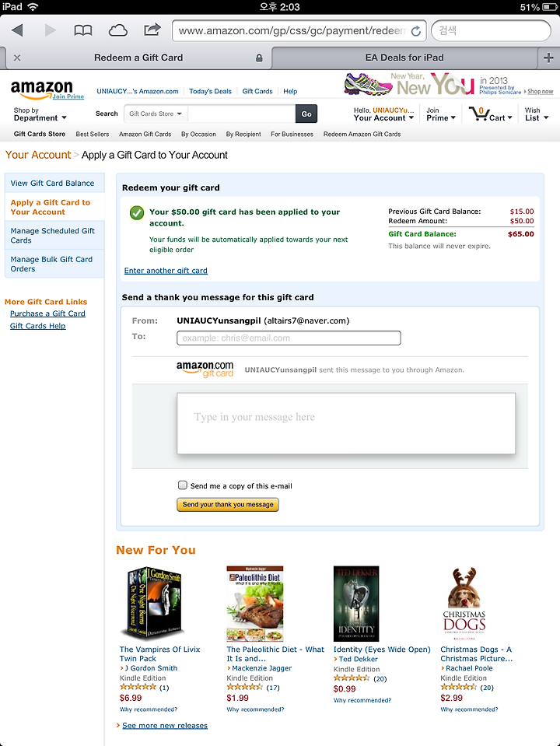The height and width of the screenshot is (746, 560).
Task: Tap the Safari back arrow
Action: pos(18,31)
